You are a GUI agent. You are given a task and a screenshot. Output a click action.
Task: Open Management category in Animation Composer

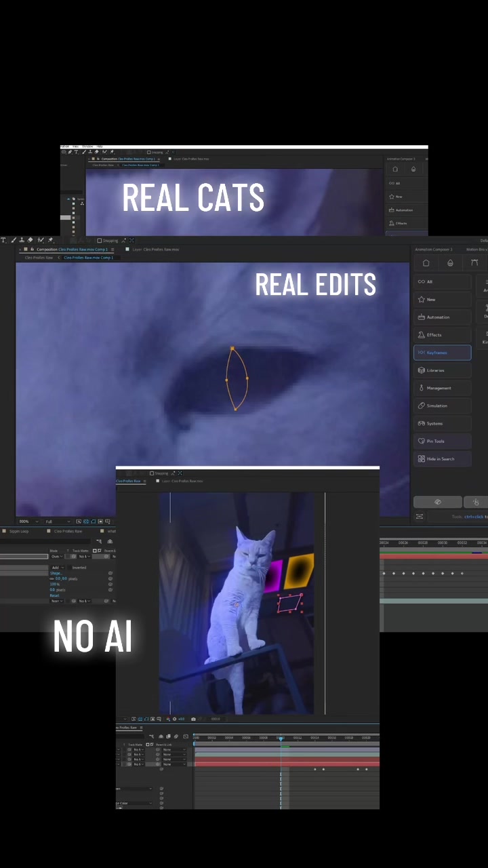pyautogui.click(x=442, y=388)
